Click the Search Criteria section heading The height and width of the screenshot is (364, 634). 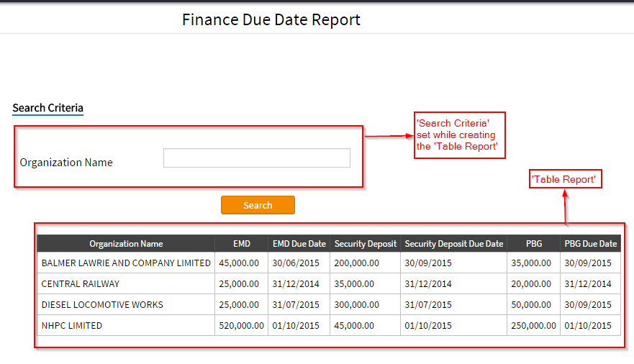pyautogui.click(x=47, y=108)
